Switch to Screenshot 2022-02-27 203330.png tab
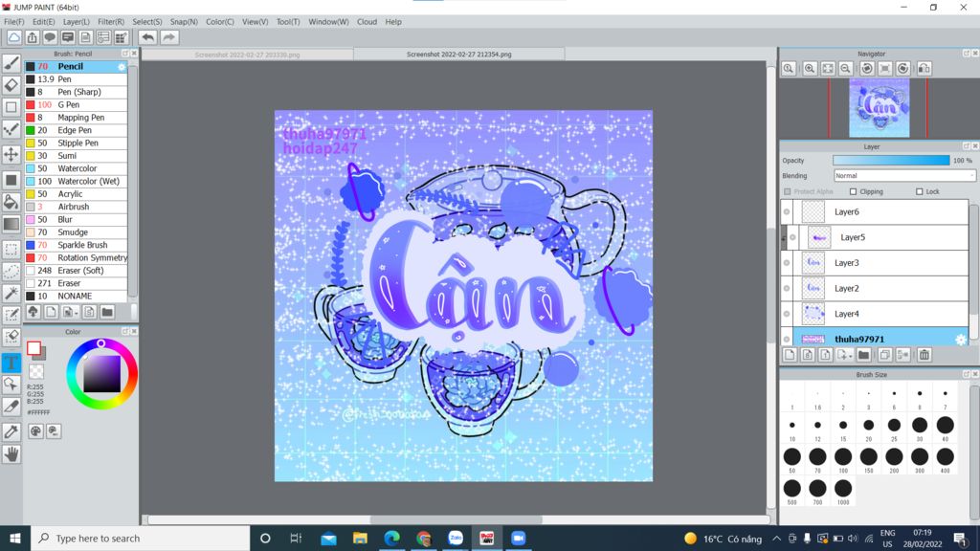 coord(248,55)
